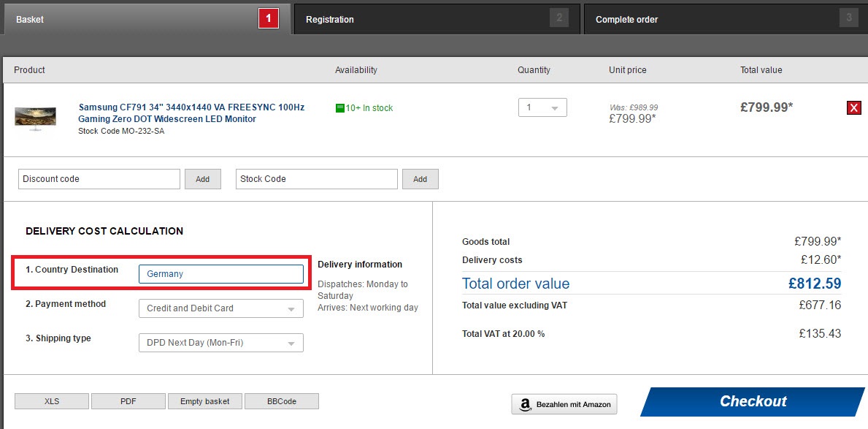Click the DELIVERY COST CALCULATION heading
The height and width of the screenshot is (429, 868).
pyautogui.click(x=104, y=231)
